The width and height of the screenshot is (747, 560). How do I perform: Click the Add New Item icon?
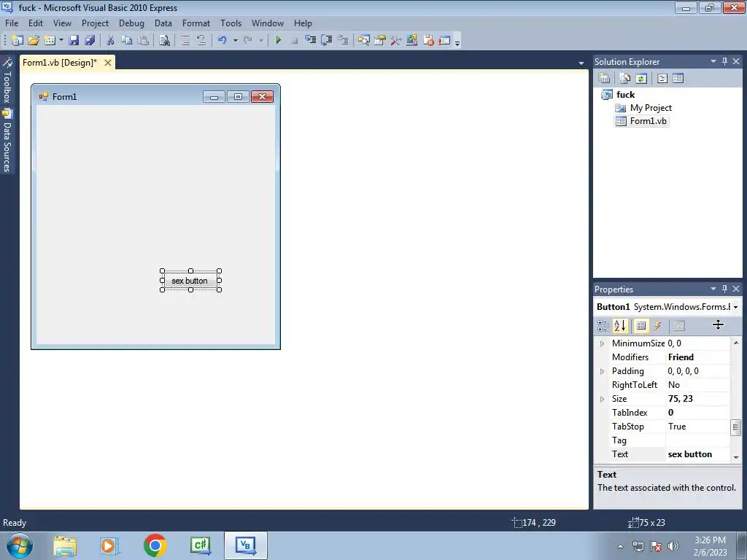coord(50,41)
